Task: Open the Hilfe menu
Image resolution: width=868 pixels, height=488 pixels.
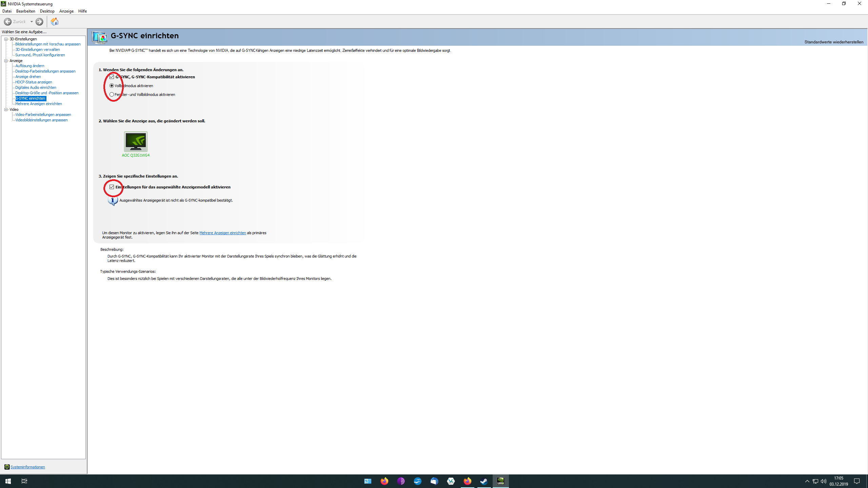Action: [x=82, y=11]
